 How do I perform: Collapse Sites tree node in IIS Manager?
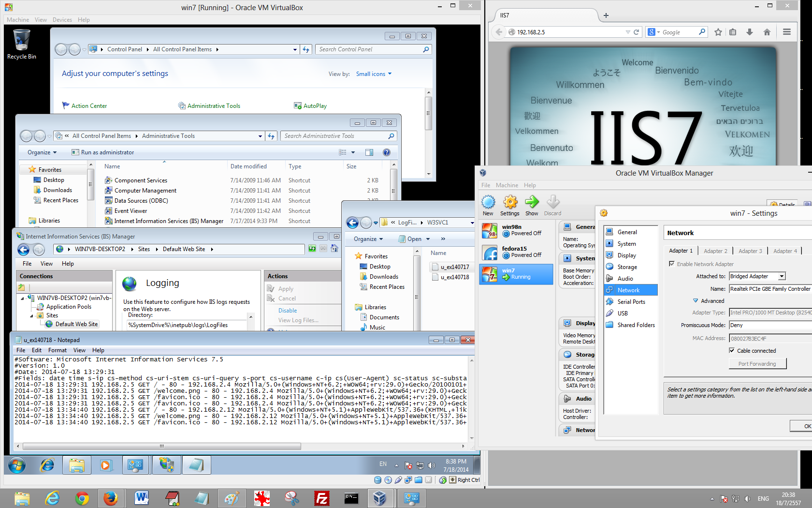(x=32, y=315)
